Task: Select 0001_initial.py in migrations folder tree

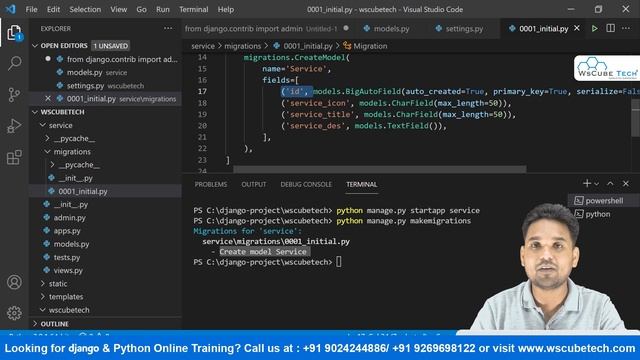Action: [83, 191]
